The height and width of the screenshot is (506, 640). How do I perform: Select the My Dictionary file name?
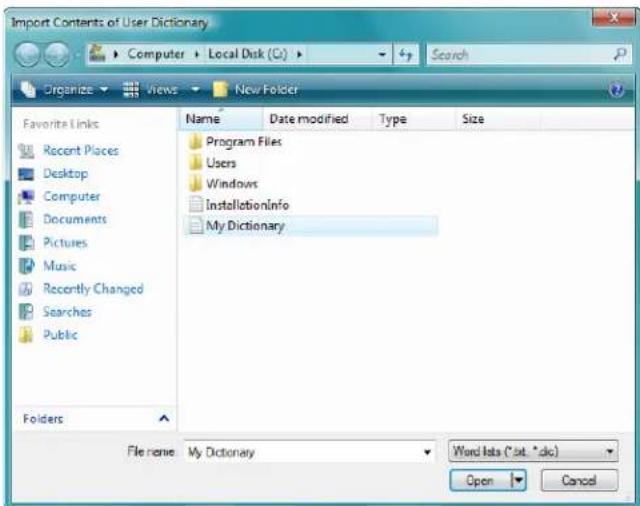245,226
